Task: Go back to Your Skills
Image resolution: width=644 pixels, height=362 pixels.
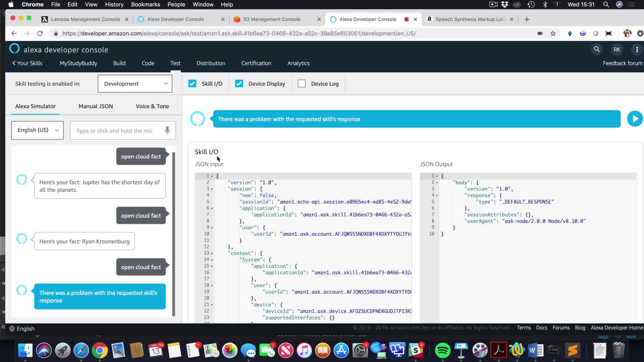Action: (x=27, y=63)
